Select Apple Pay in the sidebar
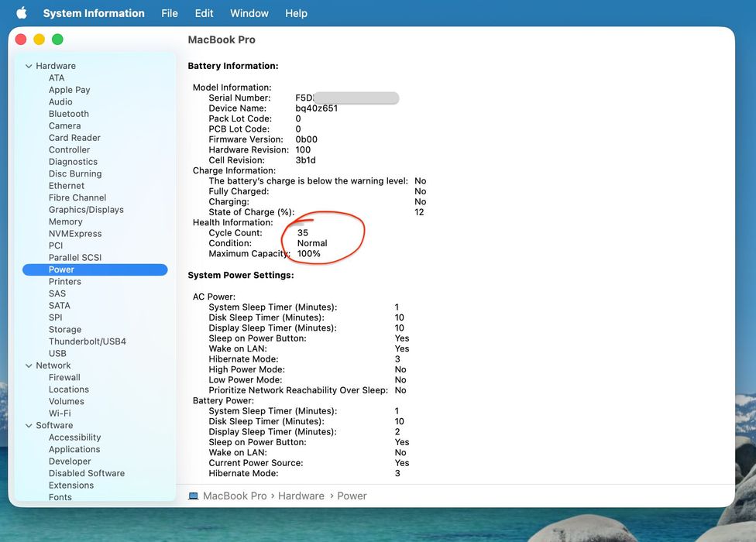The height and width of the screenshot is (542, 756). 70,90
